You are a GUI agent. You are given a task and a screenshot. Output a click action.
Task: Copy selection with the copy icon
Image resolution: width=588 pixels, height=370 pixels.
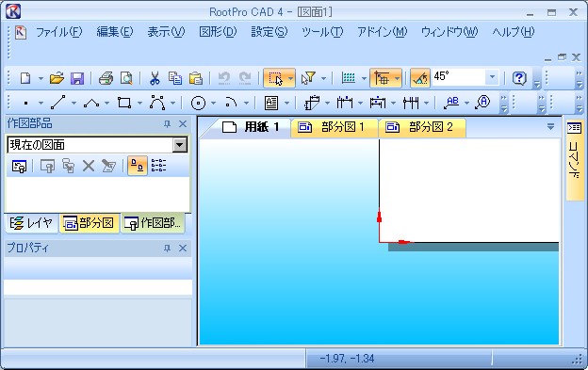point(175,78)
